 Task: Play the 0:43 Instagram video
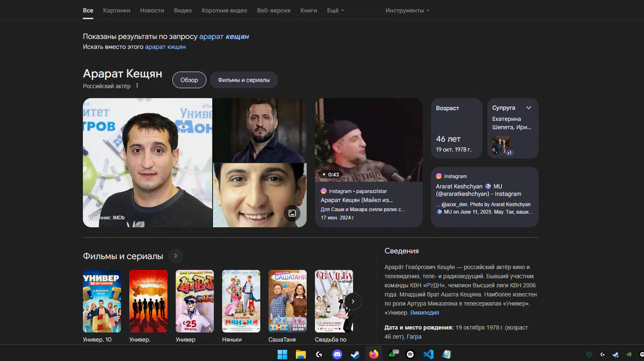click(369, 140)
